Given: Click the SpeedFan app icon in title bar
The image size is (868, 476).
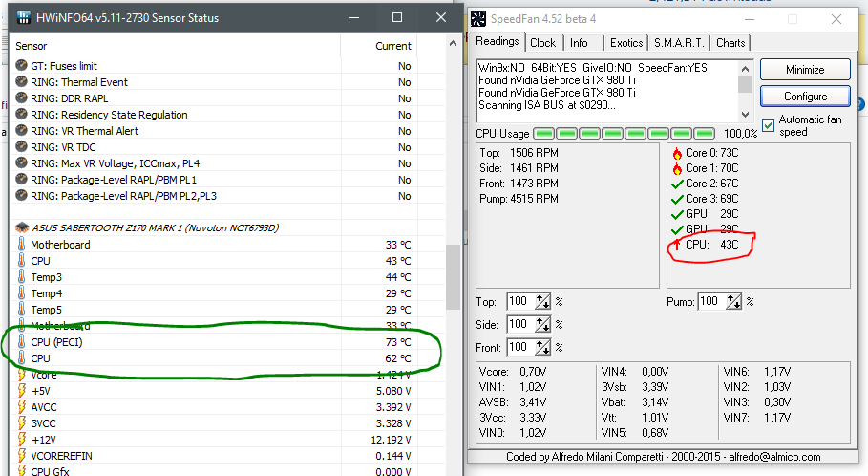Looking at the screenshot, I should [x=477, y=19].
